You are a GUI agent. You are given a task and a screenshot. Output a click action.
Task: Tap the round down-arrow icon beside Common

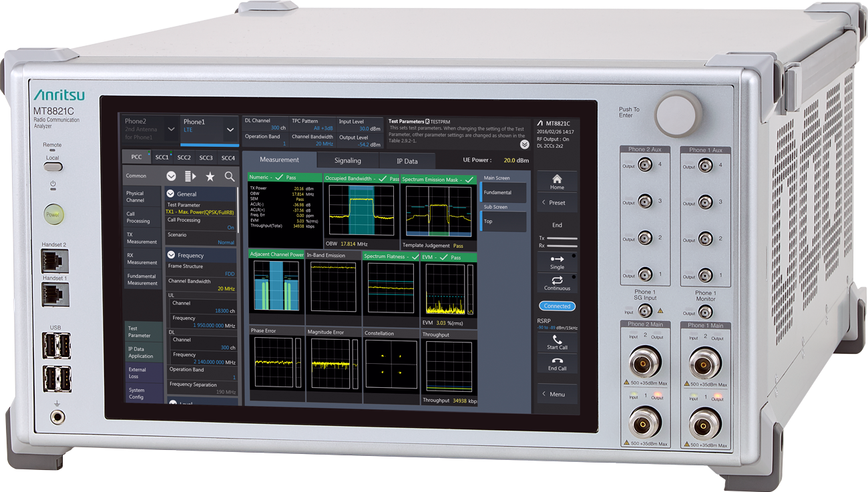coord(171,176)
